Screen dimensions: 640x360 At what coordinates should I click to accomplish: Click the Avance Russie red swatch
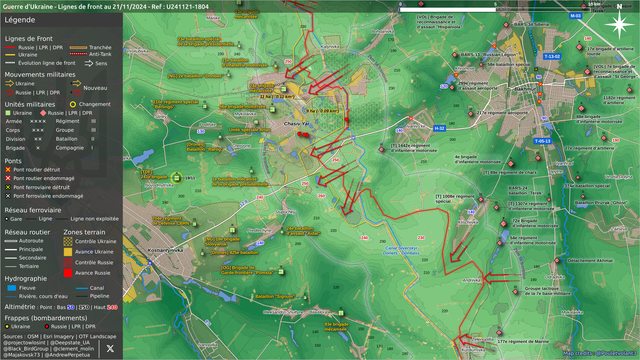(68, 273)
